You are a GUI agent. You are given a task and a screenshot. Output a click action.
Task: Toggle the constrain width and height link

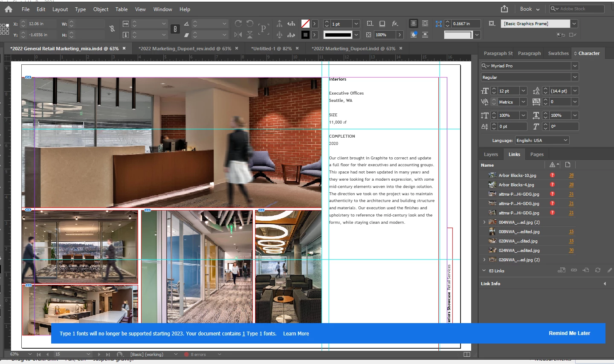click(x=112, y=29)
